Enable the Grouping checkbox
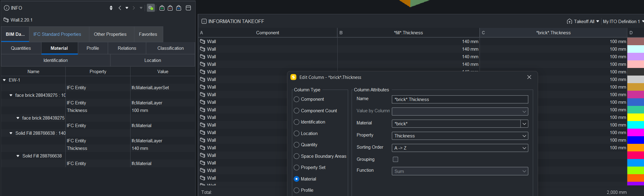Image resolution: width=644 pixels, height=196 pixels. pyautogui.click(x=395, y=159)
